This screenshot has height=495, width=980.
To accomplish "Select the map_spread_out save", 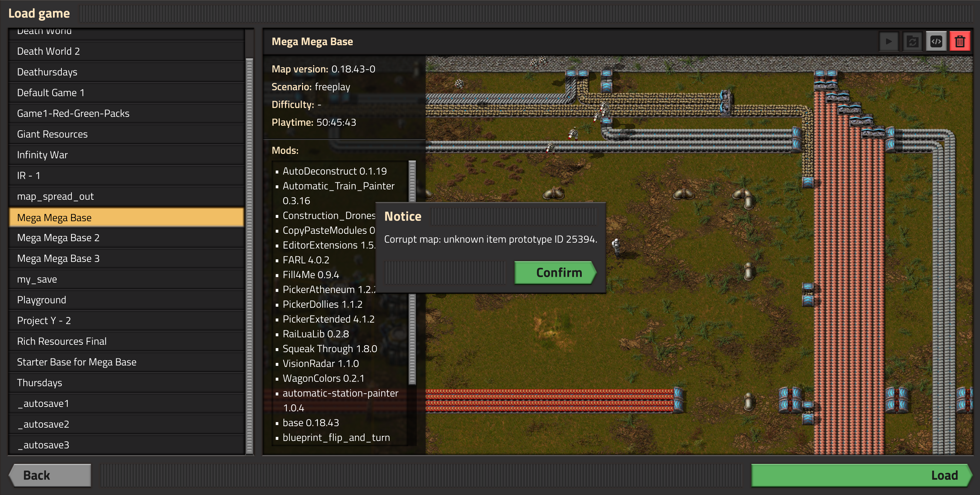I will (126, 196).
